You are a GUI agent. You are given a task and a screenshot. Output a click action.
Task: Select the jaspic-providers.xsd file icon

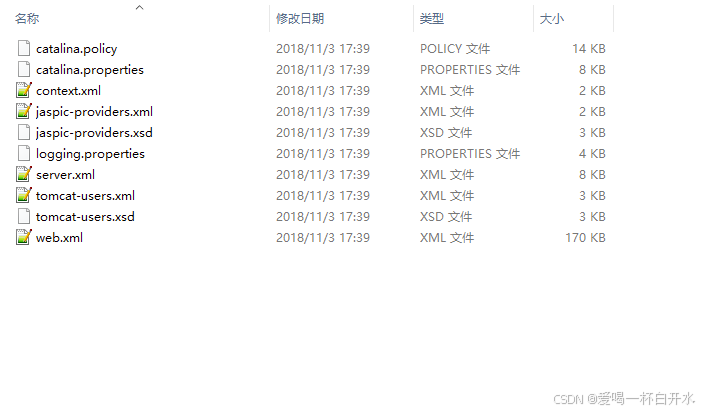(24, 132)
